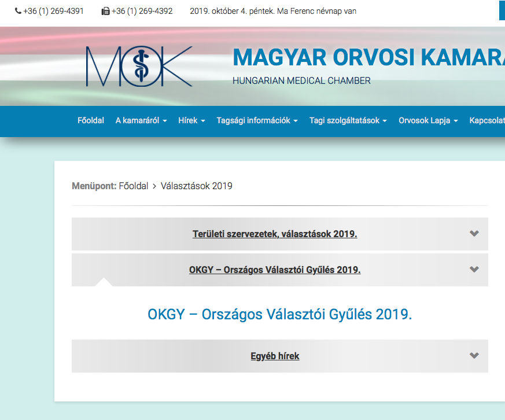
Task: Collapse the OKGY section using its chevron
Action: [x=474, y=270]
